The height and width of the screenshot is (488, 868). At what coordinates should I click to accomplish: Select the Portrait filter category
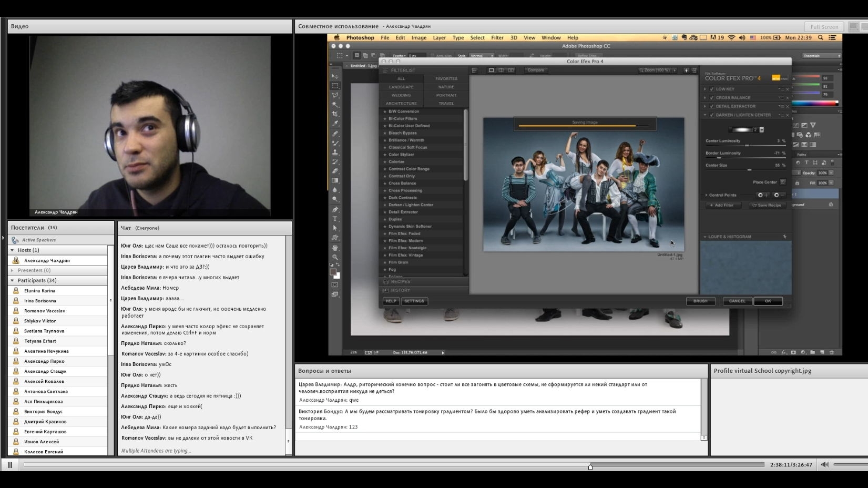point(446,95)
